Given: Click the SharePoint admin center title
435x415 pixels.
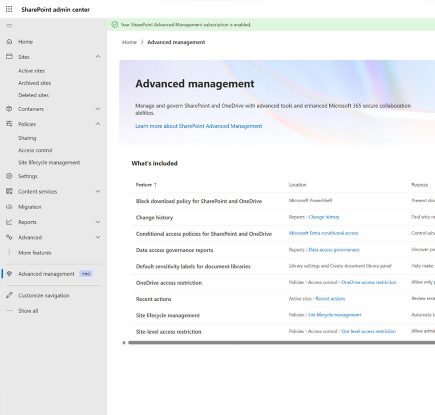Looking at the screenshot, I should pos(55,10).
